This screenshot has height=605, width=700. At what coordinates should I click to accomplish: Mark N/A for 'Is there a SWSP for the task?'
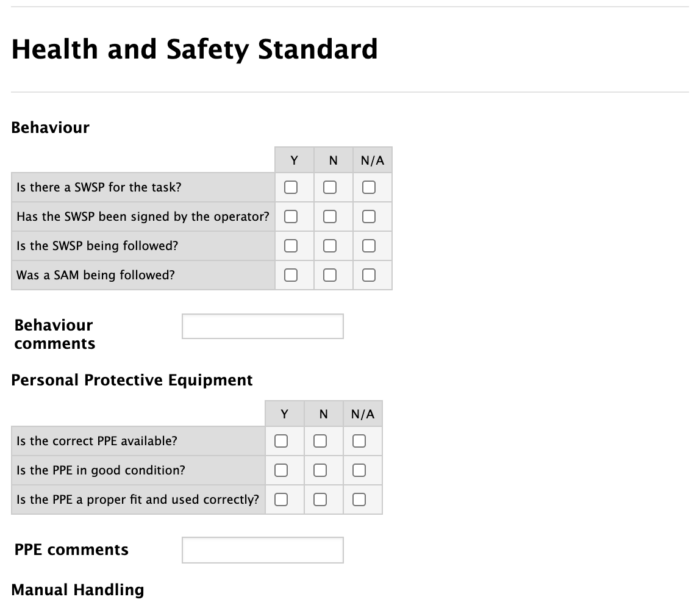coord(369,187)
